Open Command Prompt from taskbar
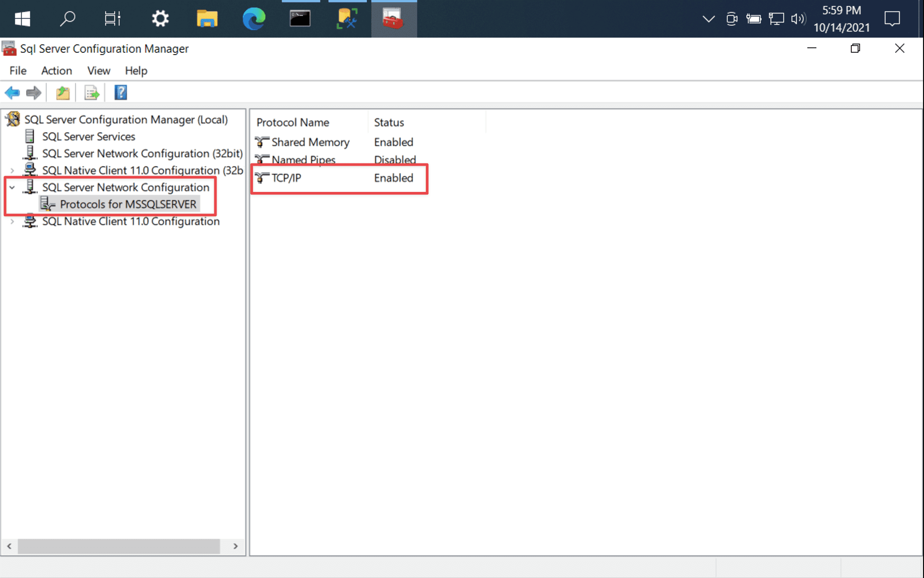The width and height of the screenshot is (924, 578). (x=300, y=19)
